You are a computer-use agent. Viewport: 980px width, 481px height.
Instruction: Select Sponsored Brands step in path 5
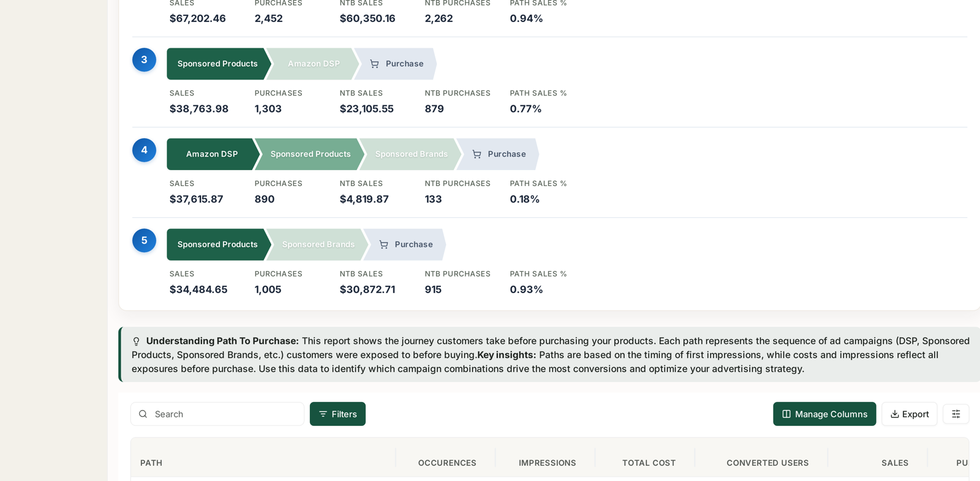318,245
